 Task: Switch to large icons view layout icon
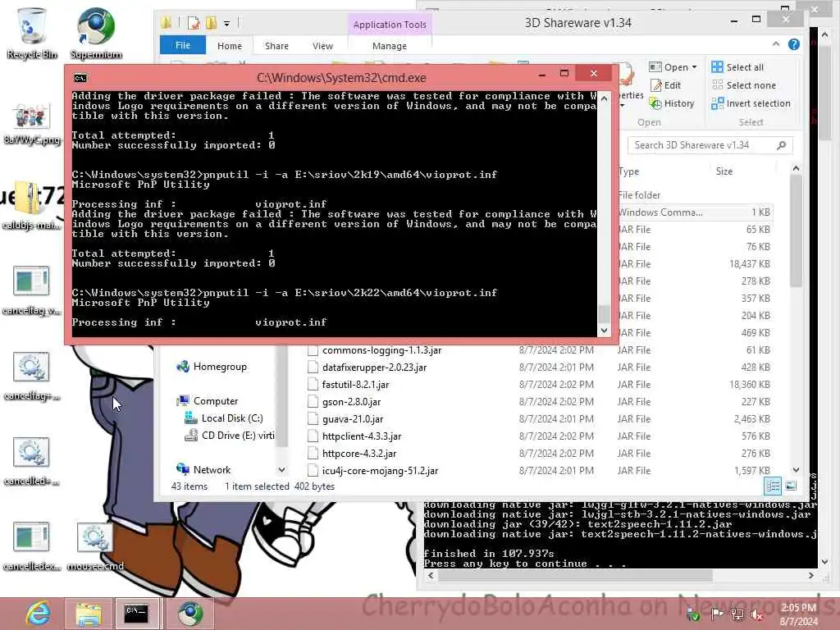tap(791, 486)
